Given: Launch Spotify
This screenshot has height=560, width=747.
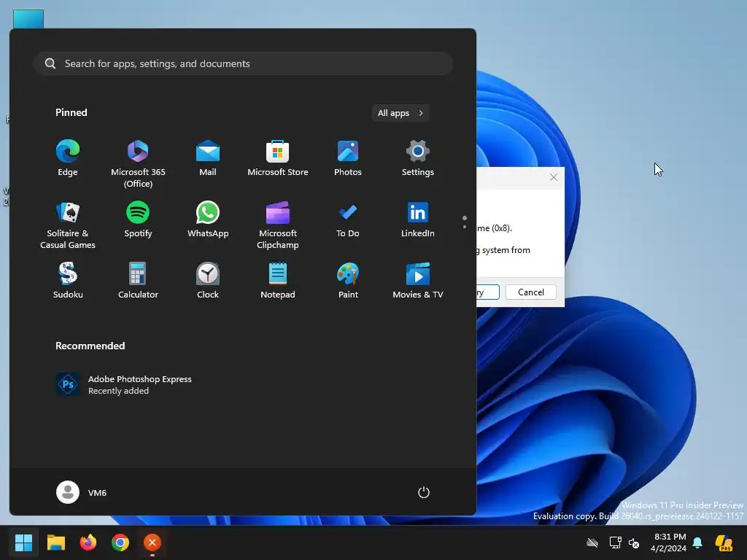Looking at the screenshot, I should pyautogui.click(x=138, y=220).
